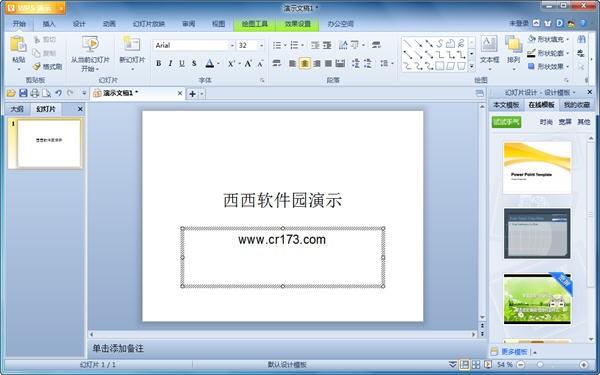
Task: Decrease font size with the small A icon
Action: pyautogui.click(x=260, y=64)
